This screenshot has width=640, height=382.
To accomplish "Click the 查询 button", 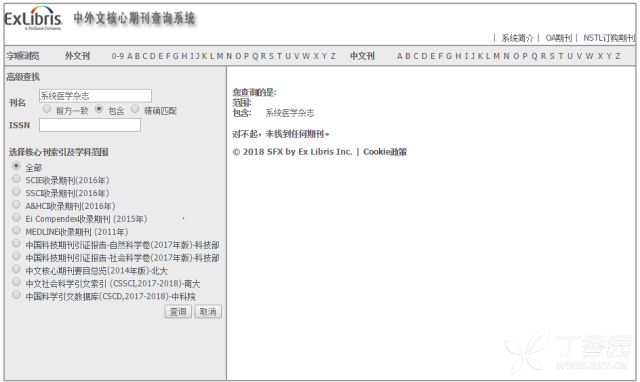I will point(178,311).
